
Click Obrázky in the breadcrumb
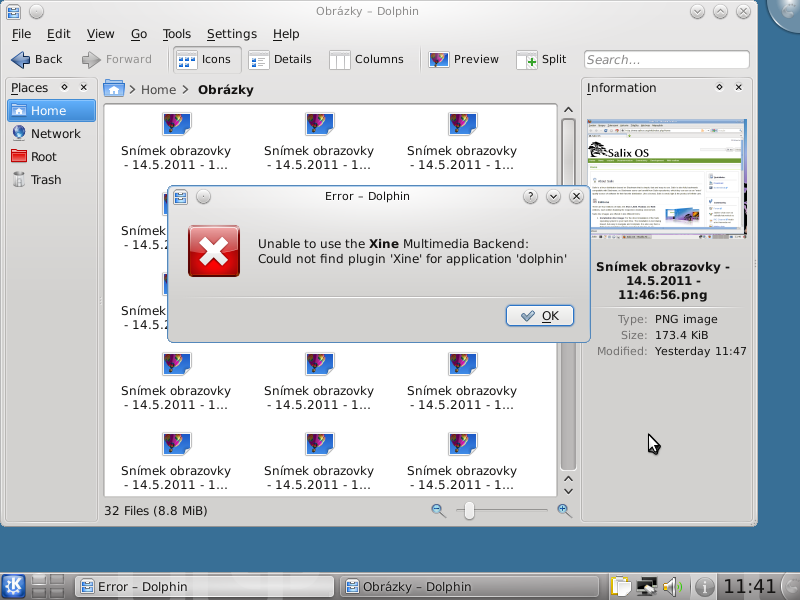point(226,90)
